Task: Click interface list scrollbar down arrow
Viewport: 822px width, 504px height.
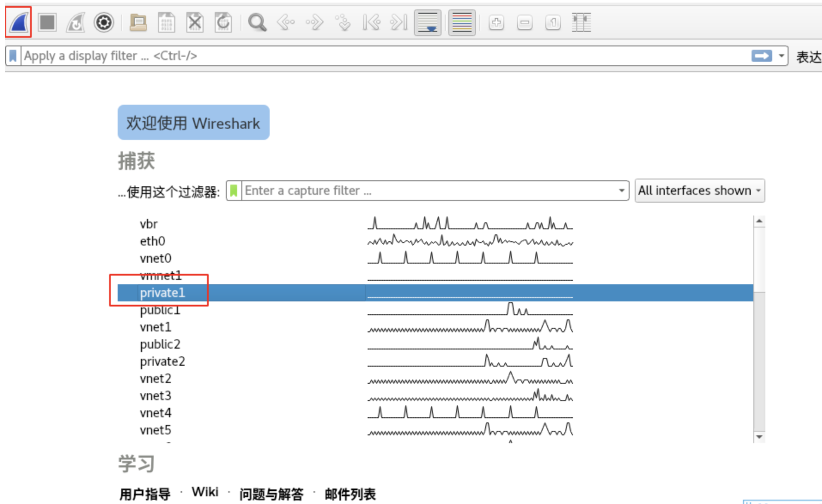Action: [759, 437]
